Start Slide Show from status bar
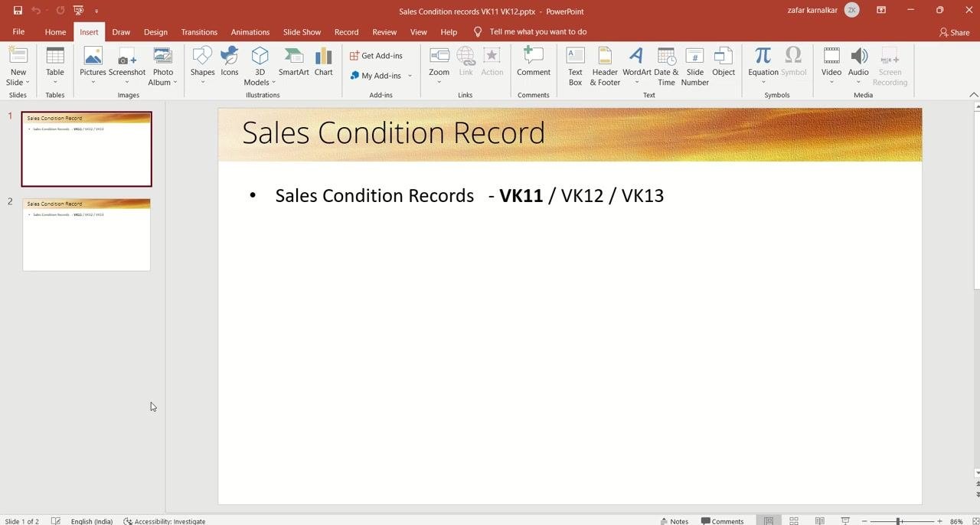Image resolution: width=980 pixels, height=525 pixels. (845, 521)
